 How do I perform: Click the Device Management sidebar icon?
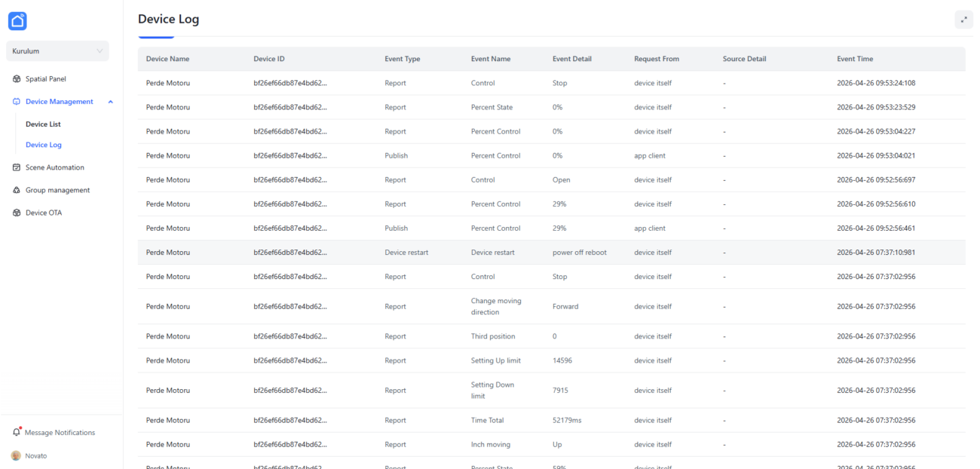[17, 102]
